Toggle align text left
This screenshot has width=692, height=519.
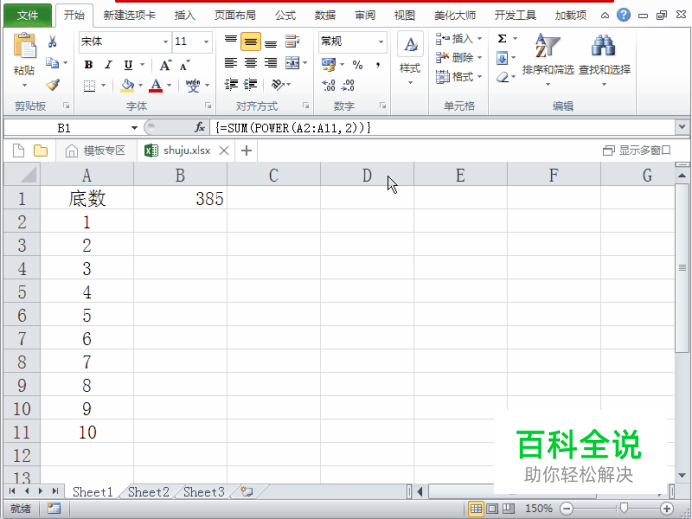[231, 63]
